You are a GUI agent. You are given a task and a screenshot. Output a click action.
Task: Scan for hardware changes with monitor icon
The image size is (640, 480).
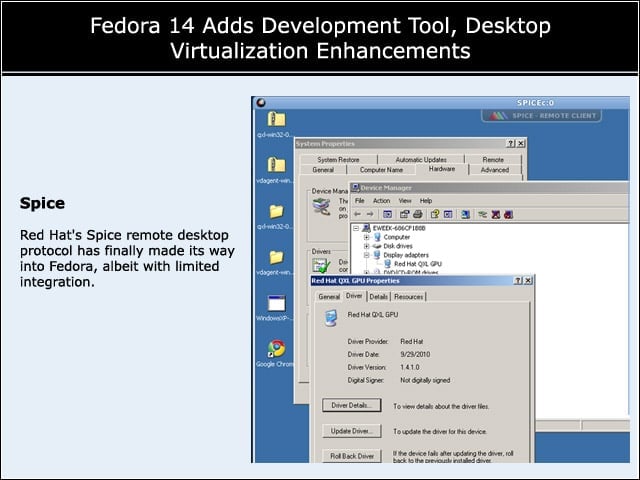click(x=465, y=214)
